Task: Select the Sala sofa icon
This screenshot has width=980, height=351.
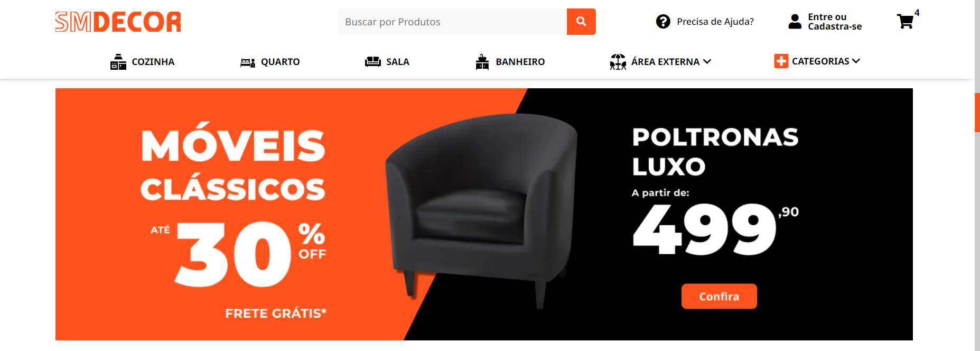Action: coord(373,62)
